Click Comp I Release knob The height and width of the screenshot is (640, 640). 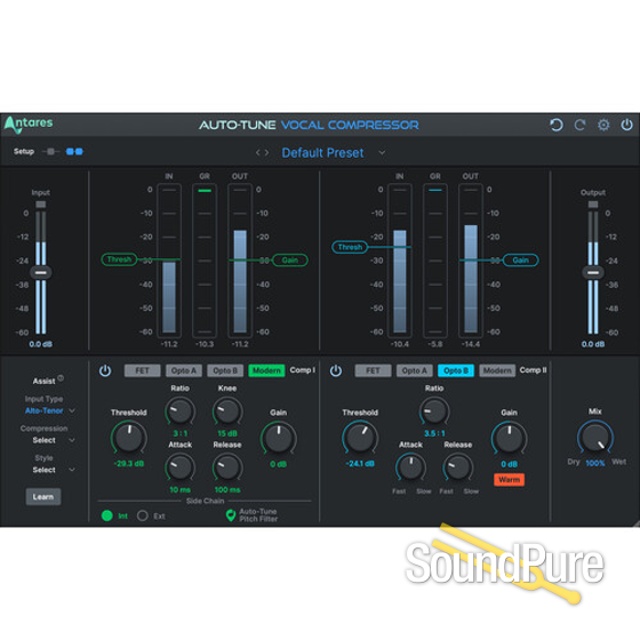(227, 467)
